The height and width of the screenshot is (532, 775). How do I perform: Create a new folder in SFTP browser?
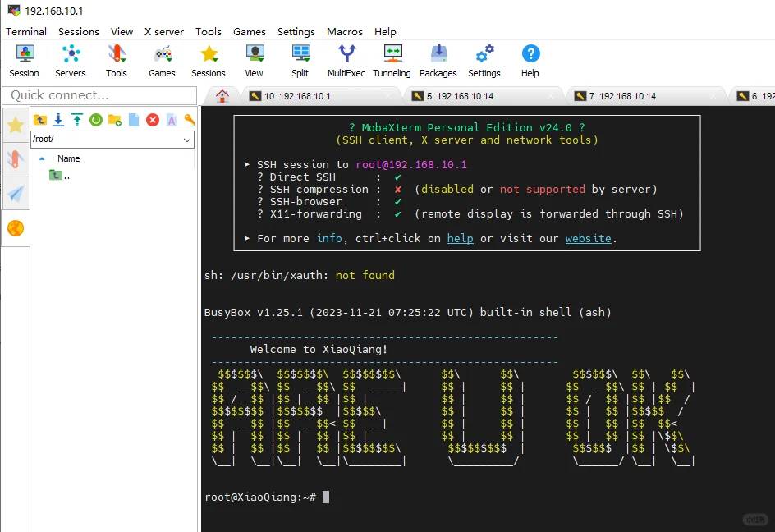click(115, 120)
